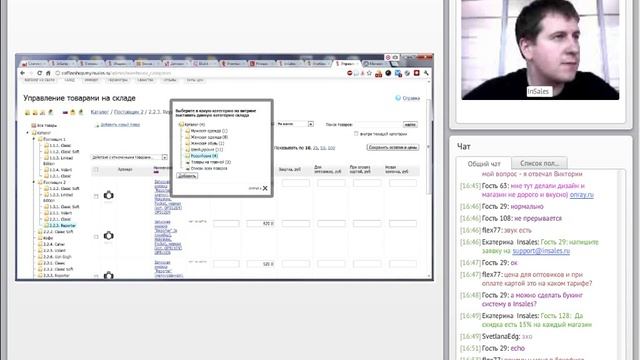Open Каталог breadcrumb link
The height and width of the screenshot is (360, 640).
coord(100,112)
